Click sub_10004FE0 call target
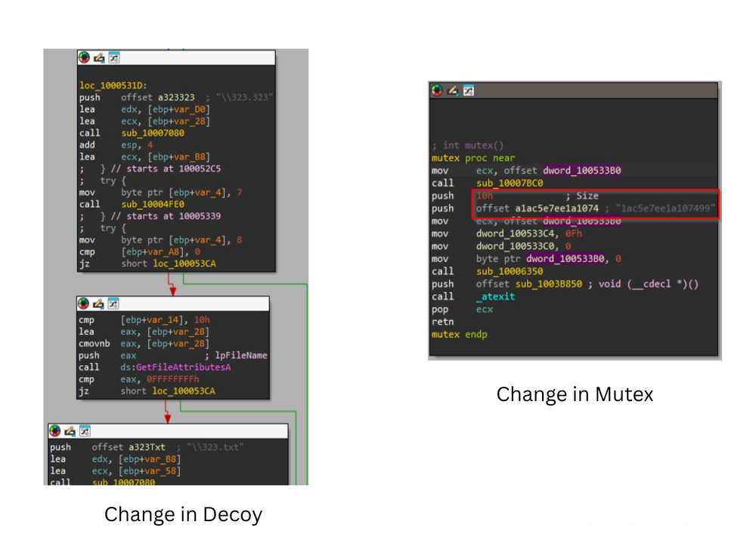The image size is (756, 534). [x=152, y=204]
